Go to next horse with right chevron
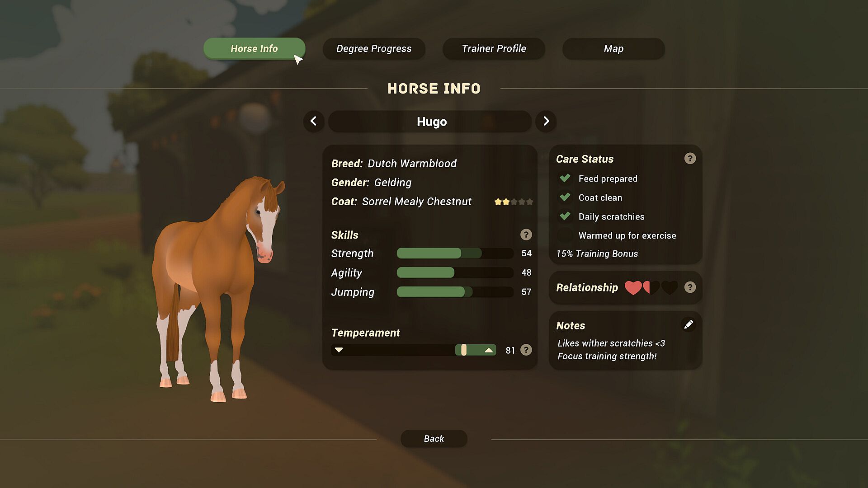 click(x=546, y=121)
